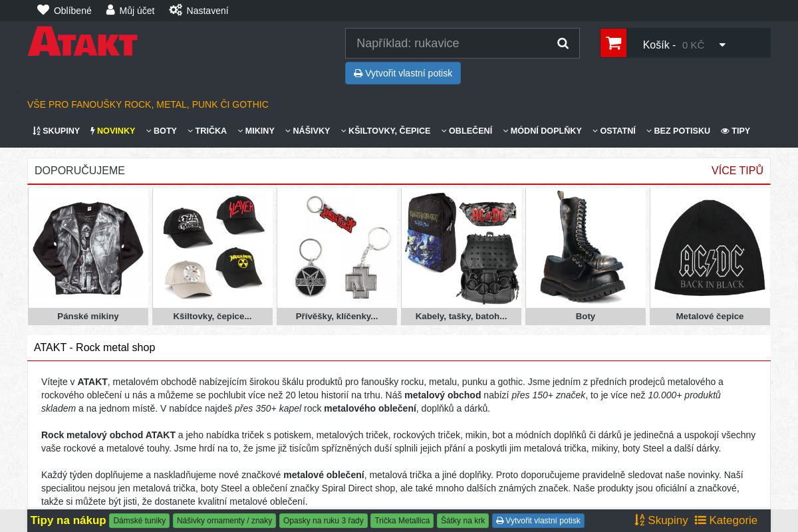Click the magnifier search icon
Image resolution: width=798 pixels, height=532 pixels.
[x=563, y=43]
